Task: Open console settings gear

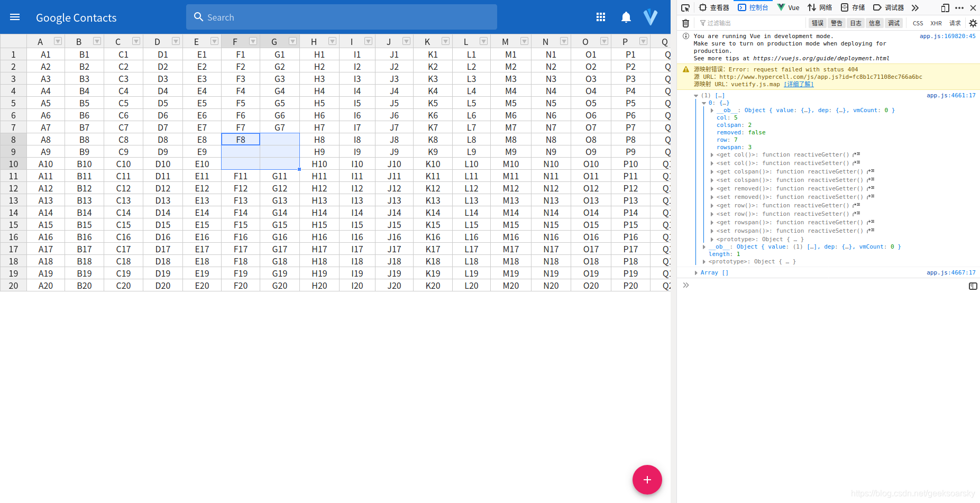Action: click(973, 23)
